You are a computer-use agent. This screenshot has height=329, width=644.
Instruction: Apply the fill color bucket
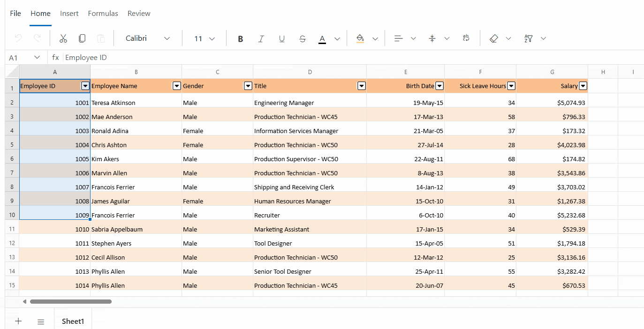tap(360, 38)
